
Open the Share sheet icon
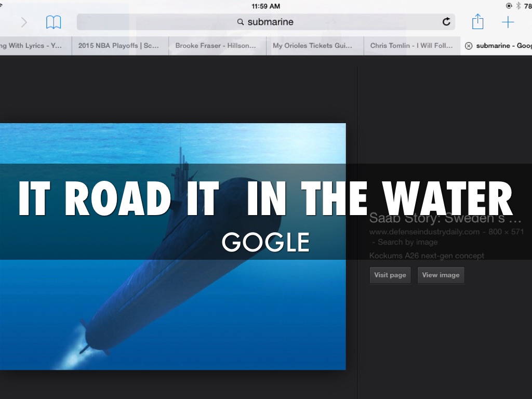pos(477,22)
